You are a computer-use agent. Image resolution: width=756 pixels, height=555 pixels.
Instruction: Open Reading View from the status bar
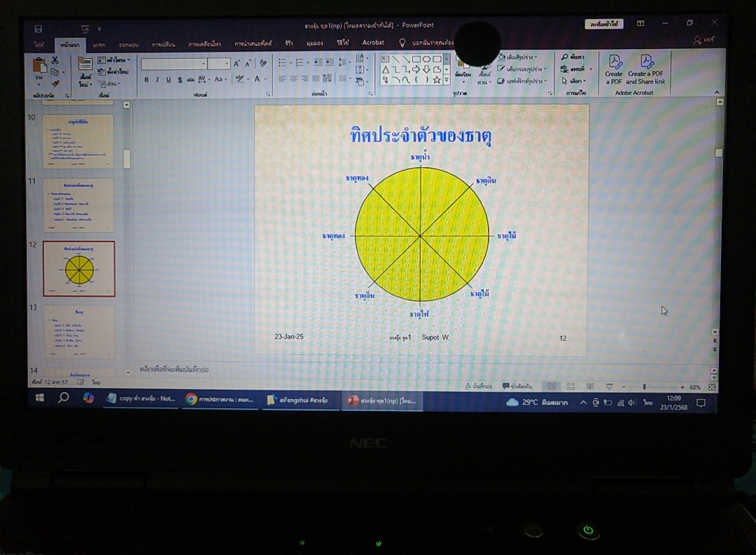point(590,386)
